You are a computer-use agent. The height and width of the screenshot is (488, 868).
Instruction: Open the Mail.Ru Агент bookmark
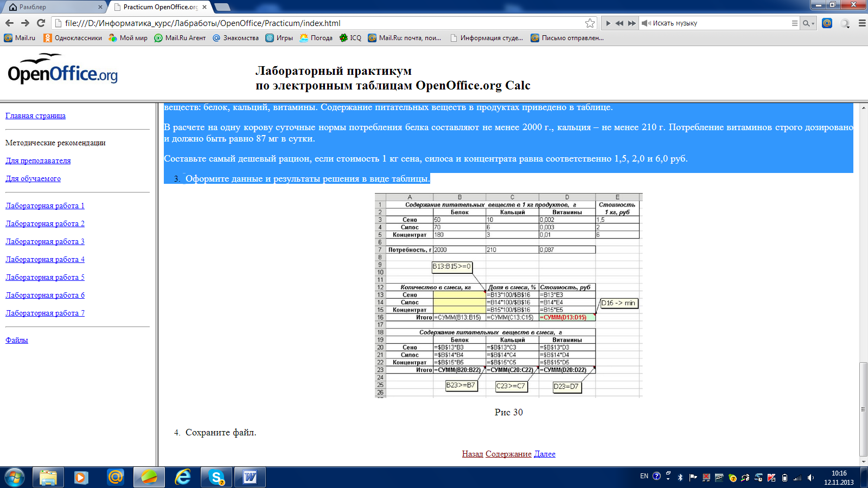[x=180, y=38]
